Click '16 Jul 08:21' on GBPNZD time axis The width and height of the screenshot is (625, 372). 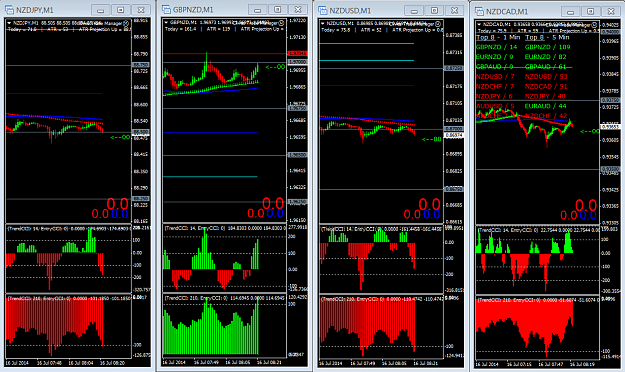269,362
